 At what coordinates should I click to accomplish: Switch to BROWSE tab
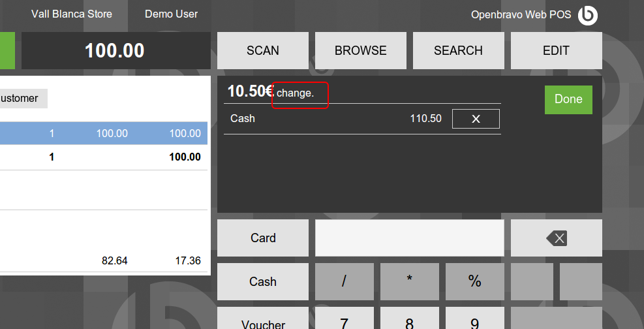coord(361,50)
